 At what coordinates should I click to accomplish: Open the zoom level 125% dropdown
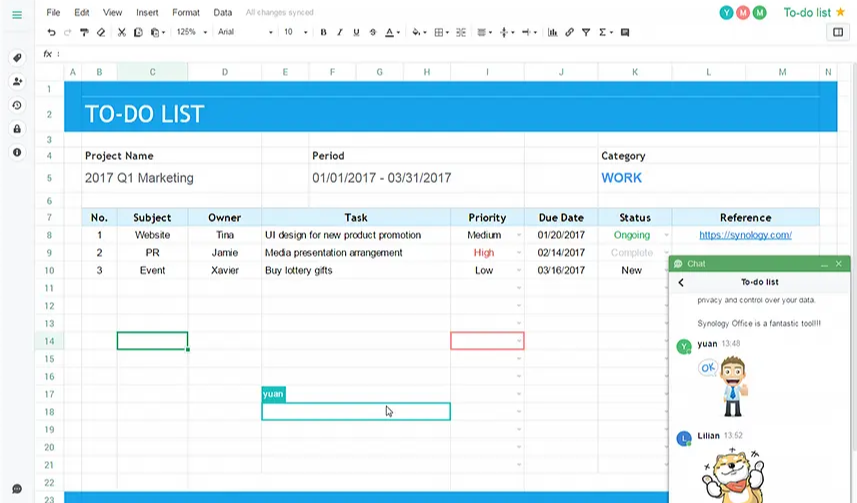pyautogui.click(x=191, y=32)
